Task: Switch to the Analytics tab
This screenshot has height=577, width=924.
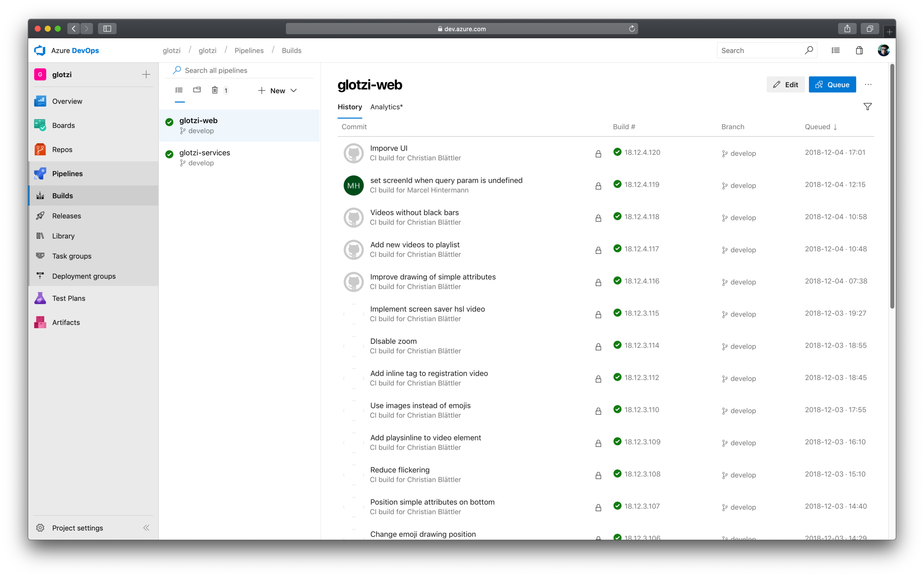Action: (386, 107)
